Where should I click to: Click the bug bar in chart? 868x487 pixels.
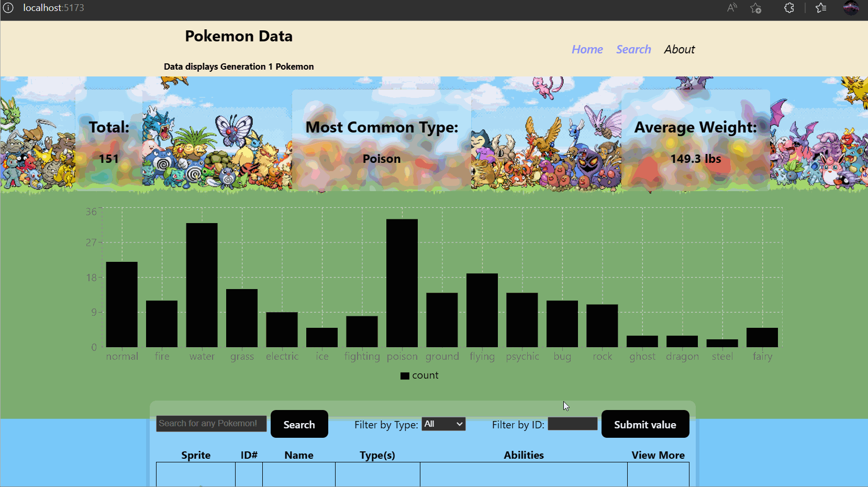click(562, 324)
